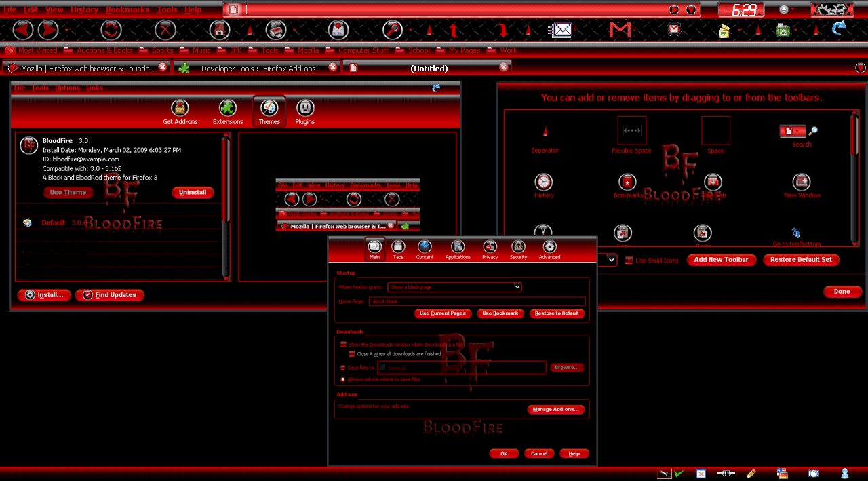This screenshot has height=481, width=868.
Task: Select the Get Add-ons panel icon
Action: click(x=180, y=111)
